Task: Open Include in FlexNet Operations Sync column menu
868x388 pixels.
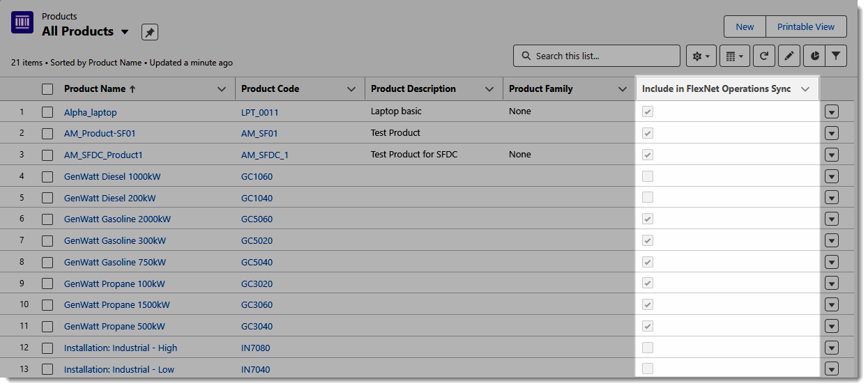Action: click(805, 89)
